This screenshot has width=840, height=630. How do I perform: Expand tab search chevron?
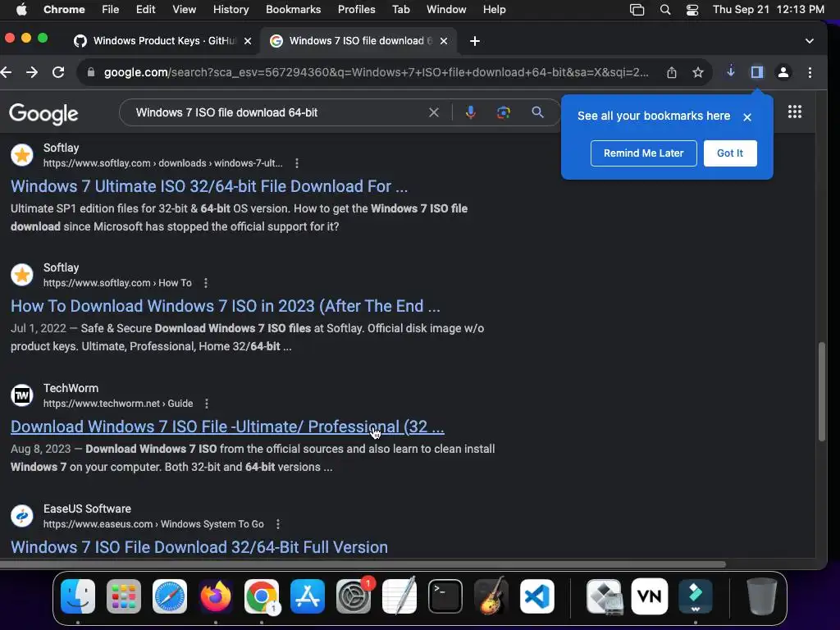810,41
